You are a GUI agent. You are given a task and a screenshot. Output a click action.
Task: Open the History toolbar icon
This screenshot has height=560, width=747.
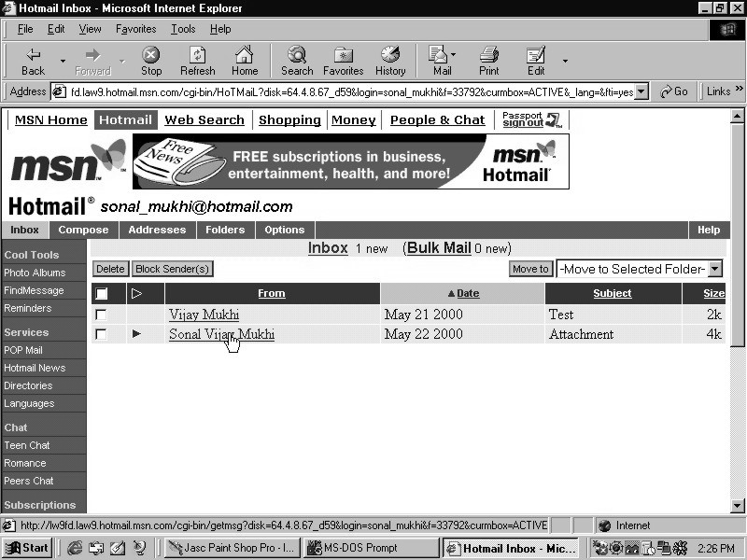[x=390, y=55]
